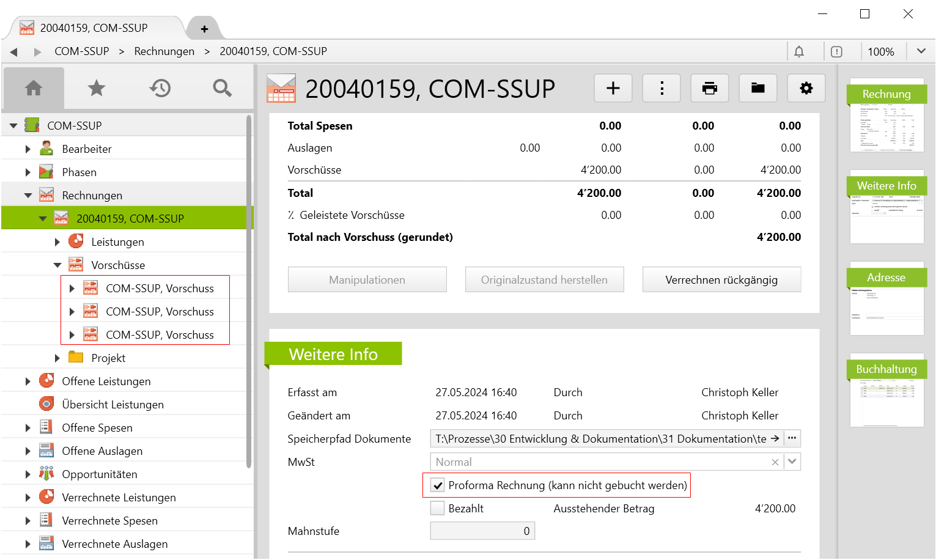Click the plus add button in header

click(x=613, y=89)
